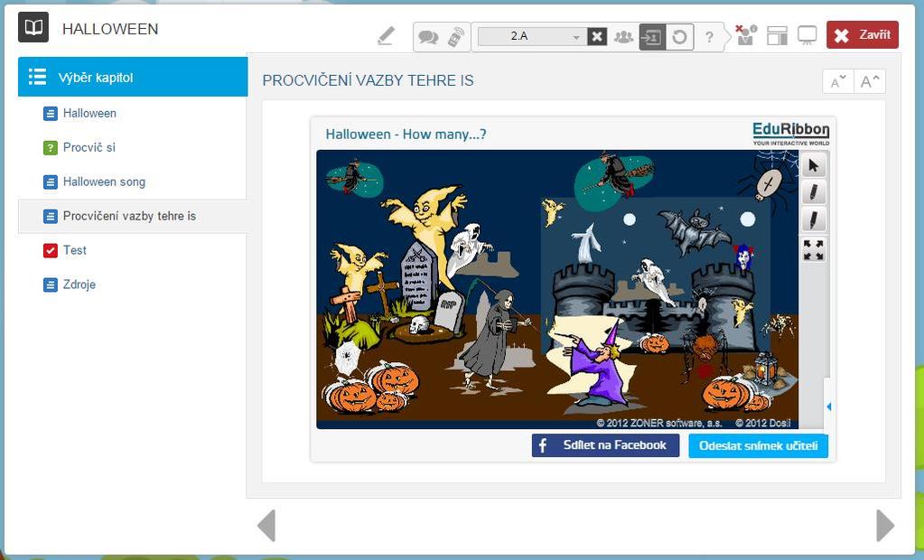This screenshot has width=924, height=560.
Task: Open help question mark icon
Action: 710,37
